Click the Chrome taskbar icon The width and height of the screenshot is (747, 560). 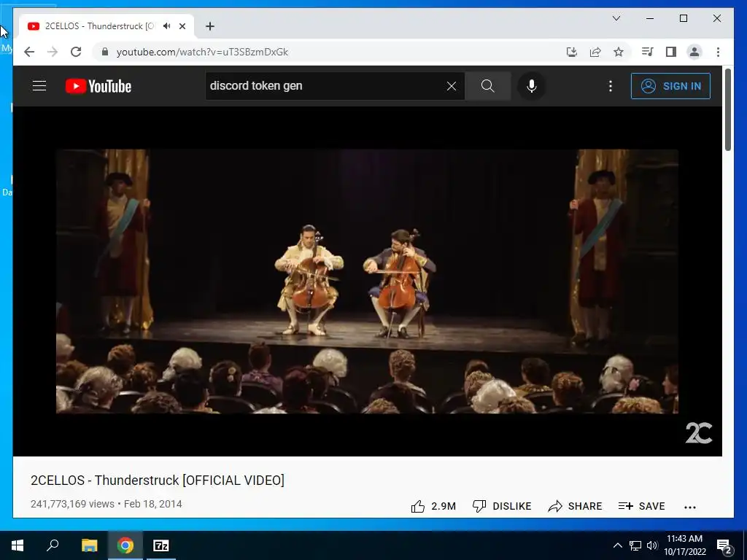[x=125, y=545]
